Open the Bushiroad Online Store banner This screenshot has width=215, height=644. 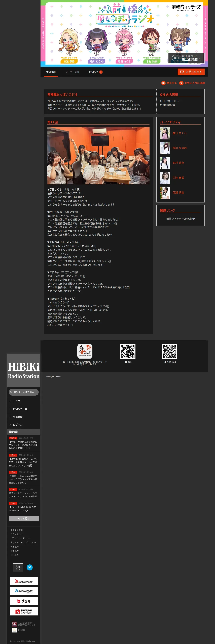point(24,611)
